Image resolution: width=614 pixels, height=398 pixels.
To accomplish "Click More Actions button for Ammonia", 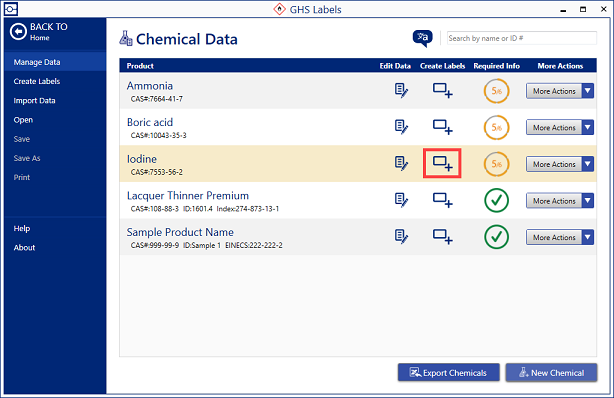I will pyautogui.click(x=554, y=91).
